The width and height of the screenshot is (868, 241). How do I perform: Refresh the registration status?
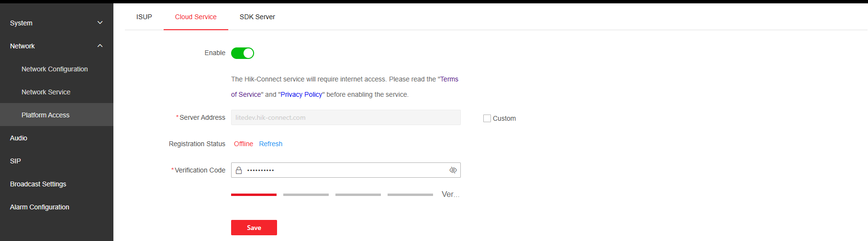pyautogui.click(x=271, y=144)
